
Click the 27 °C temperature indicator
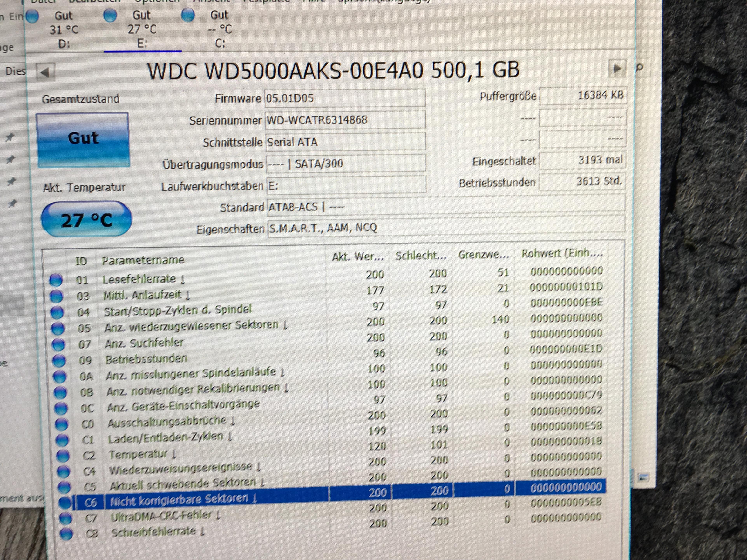click(x=86, y=220)
